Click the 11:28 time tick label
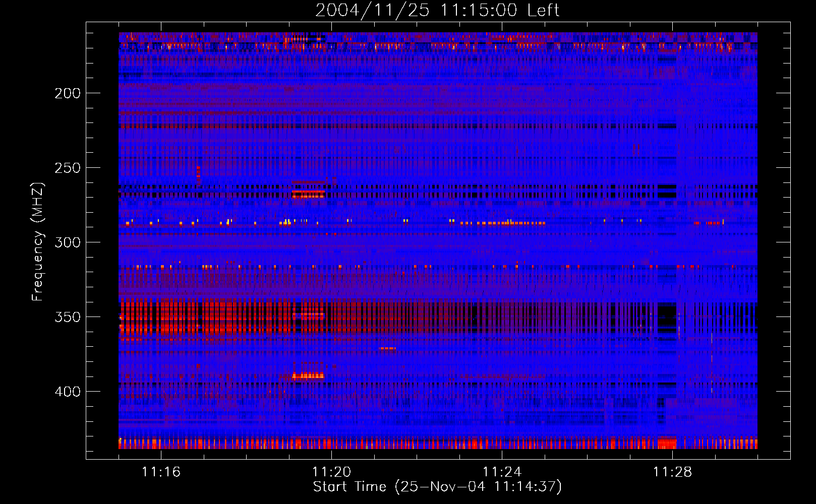 coord(673,472)
